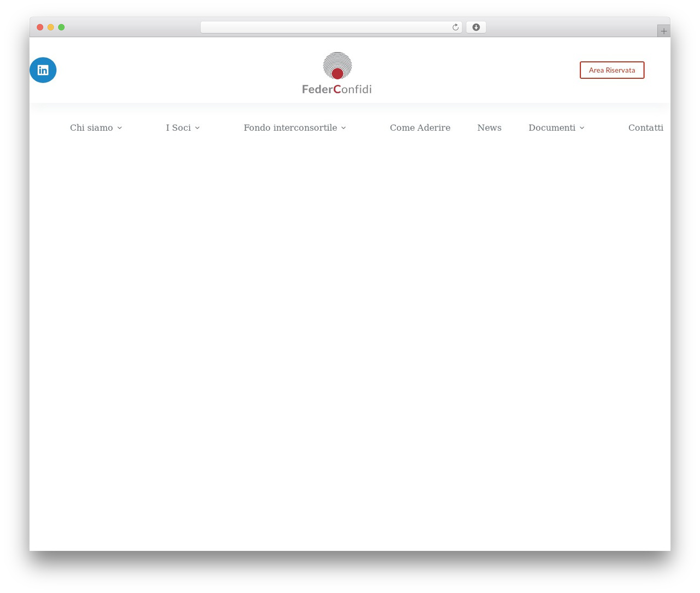Expand the Chi siamo submenu chevron

119,128
